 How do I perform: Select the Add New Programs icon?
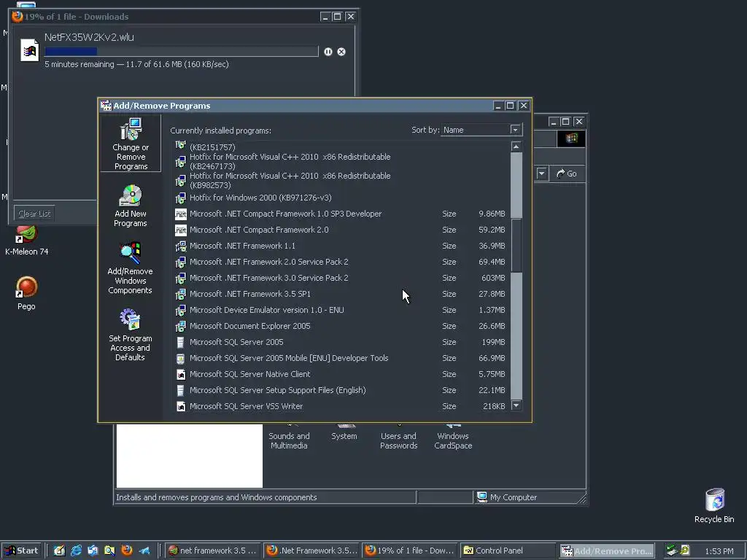(130, 195)
